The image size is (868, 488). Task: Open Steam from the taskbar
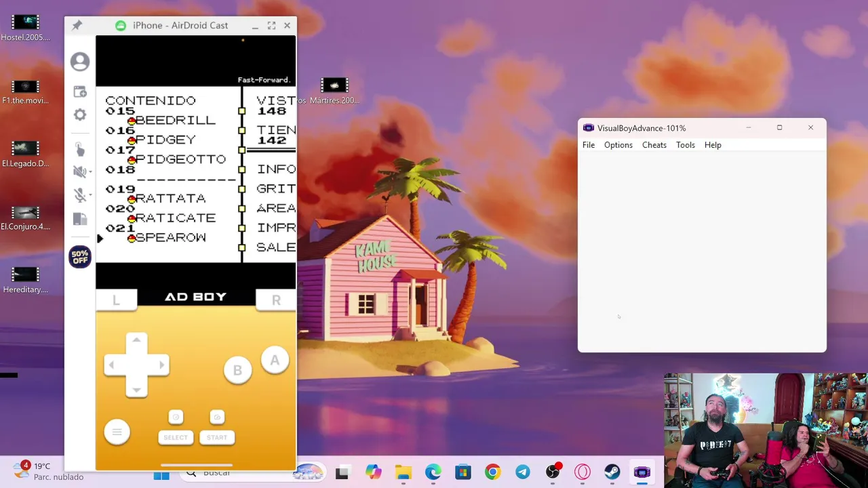click(x=612, y=472)
